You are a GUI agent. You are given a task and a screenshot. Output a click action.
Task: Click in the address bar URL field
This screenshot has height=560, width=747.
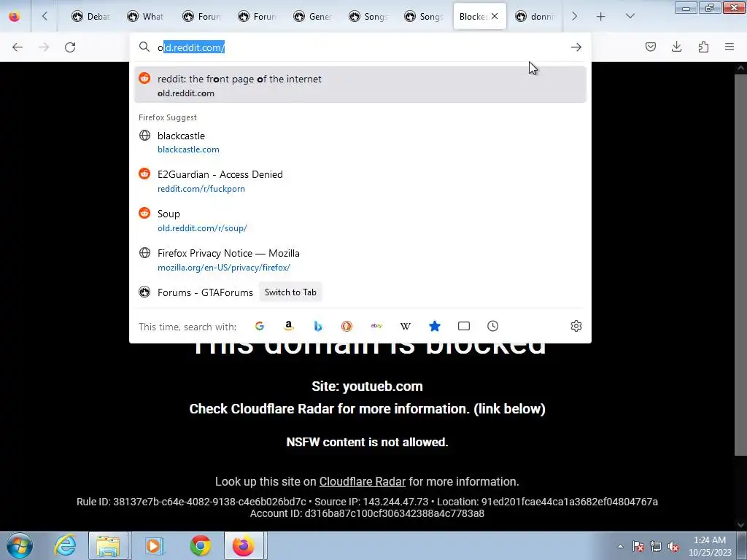(360, 47)
